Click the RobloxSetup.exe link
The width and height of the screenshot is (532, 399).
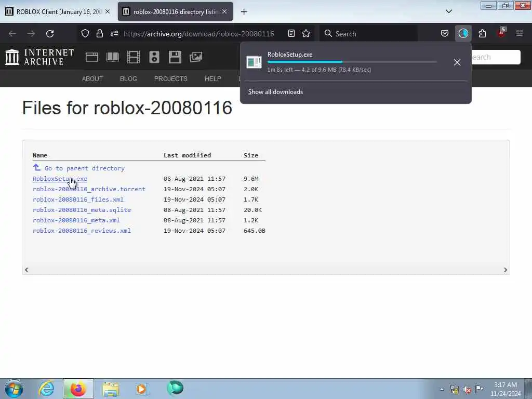[x=60, y=179]
